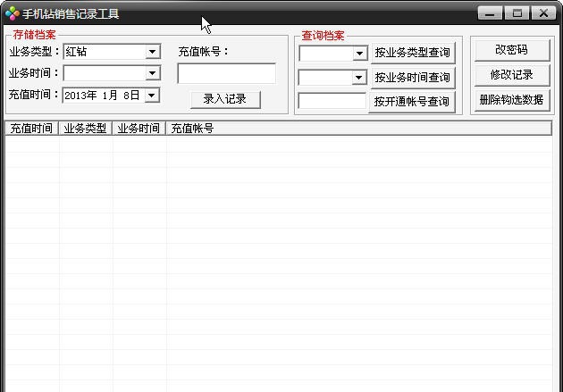Close the 手机钻销售记录工具 window

coord(543,13)
